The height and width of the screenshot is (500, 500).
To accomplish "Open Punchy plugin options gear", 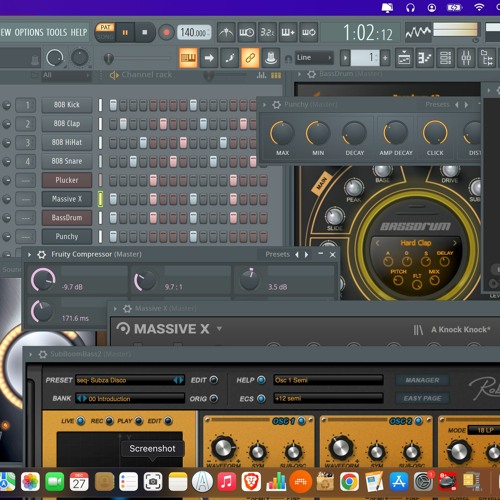I will (276, 105).
